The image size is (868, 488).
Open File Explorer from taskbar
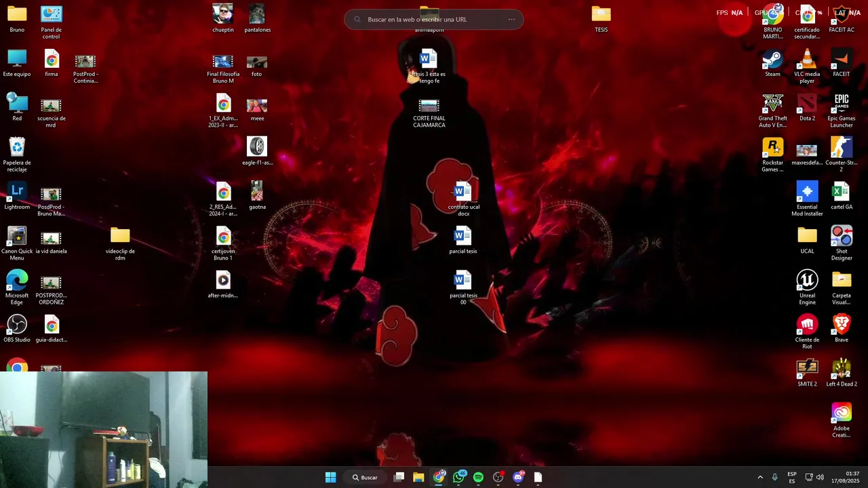418,477
